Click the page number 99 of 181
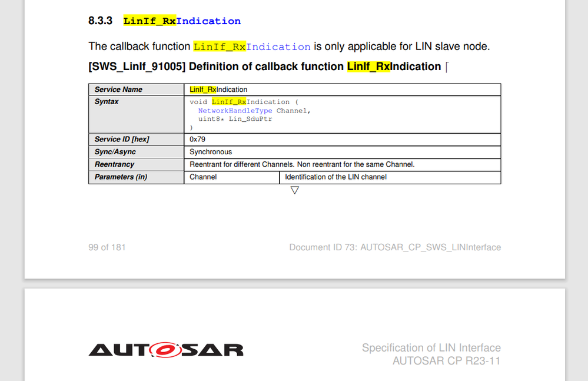The height and width of the screenshot is (381, 588). pos(107,247)
